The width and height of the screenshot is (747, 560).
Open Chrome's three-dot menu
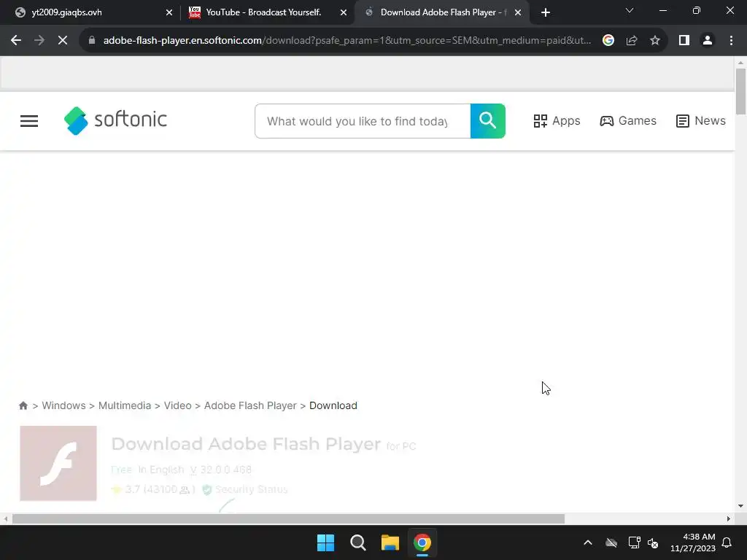pyautogui.click(x=731, y=41)
